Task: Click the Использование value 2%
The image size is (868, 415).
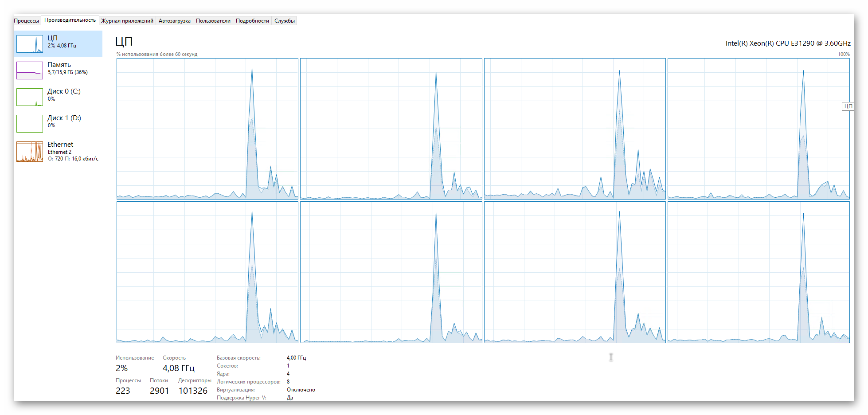Action: (x=121, y=368)
